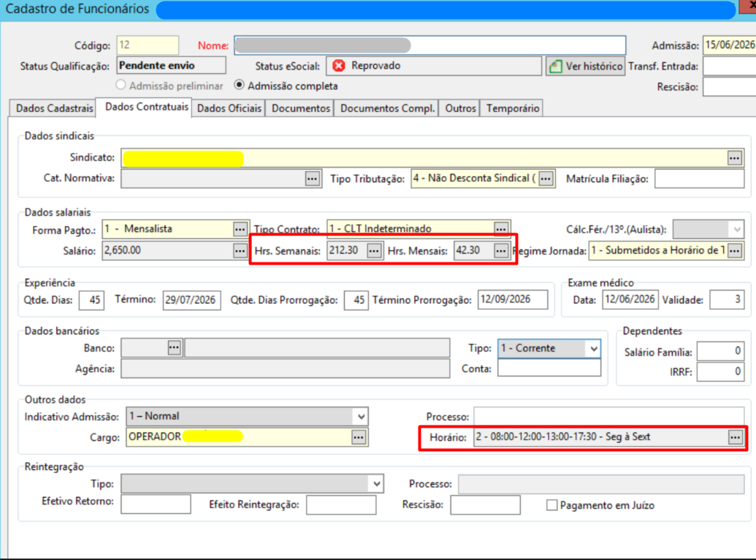Switch to Dados Cadastrais tab
Image resolution: width=756 pixels, height=560 pixels.
[54, 108]
